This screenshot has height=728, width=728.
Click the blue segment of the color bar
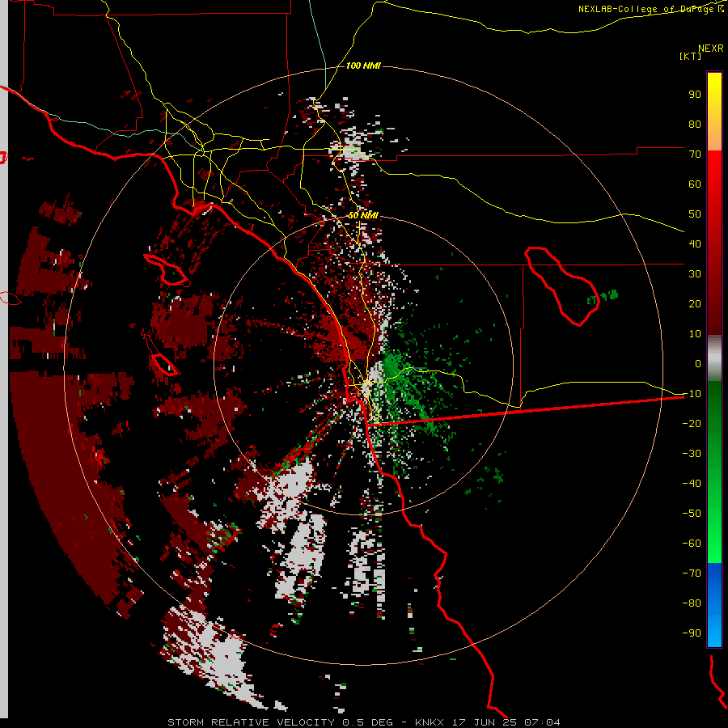[714, 605]
